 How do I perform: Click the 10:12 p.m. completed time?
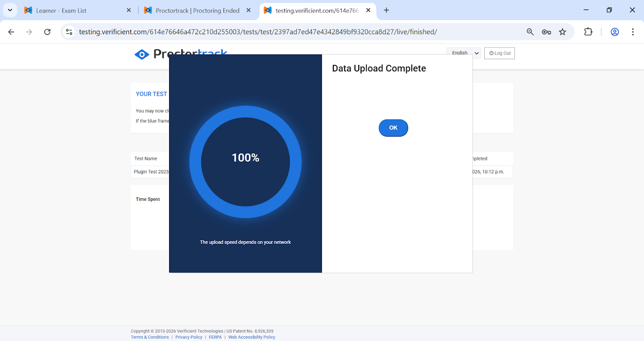click(x=493, y=172)
